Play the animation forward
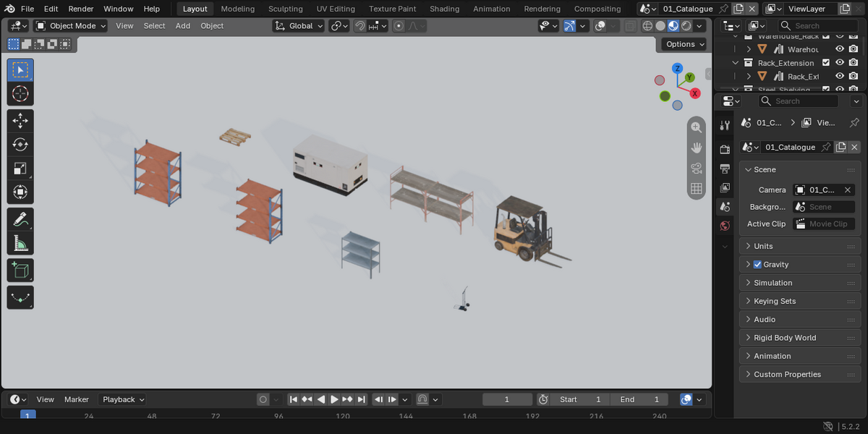This screenshot has width=868, height=434. pyautogui.click(x=334, y=399)
